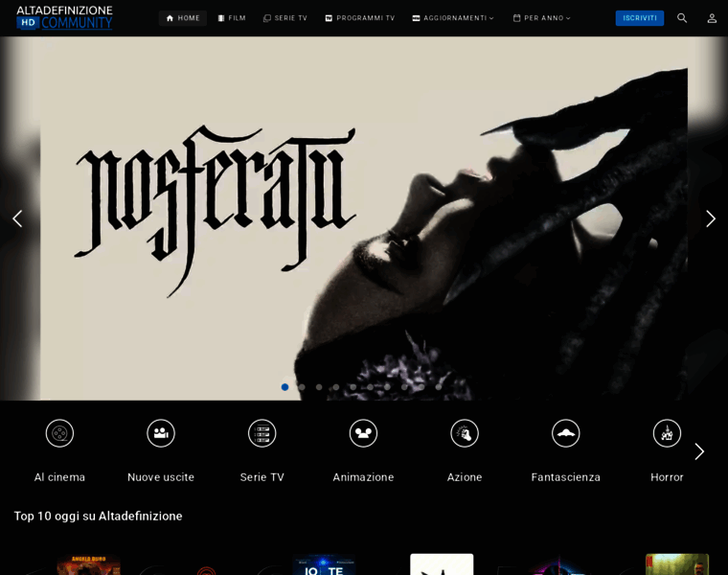Viewport: 728px width, 575px height.
Task: Click the Horror haunted house icon
Action: coord(667,433)
